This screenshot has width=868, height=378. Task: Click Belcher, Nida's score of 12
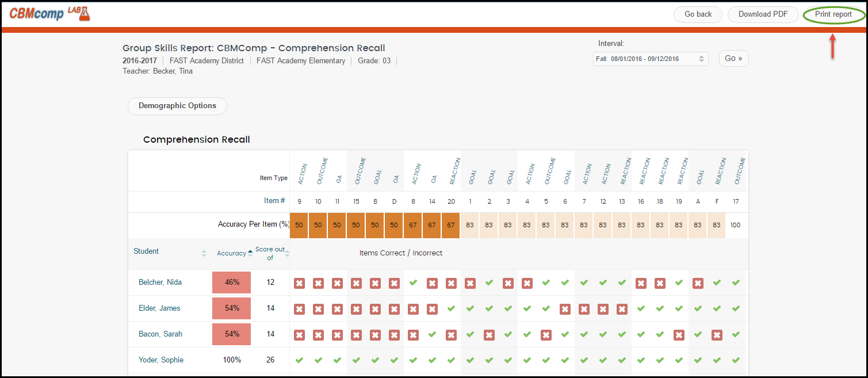[270, 282]
